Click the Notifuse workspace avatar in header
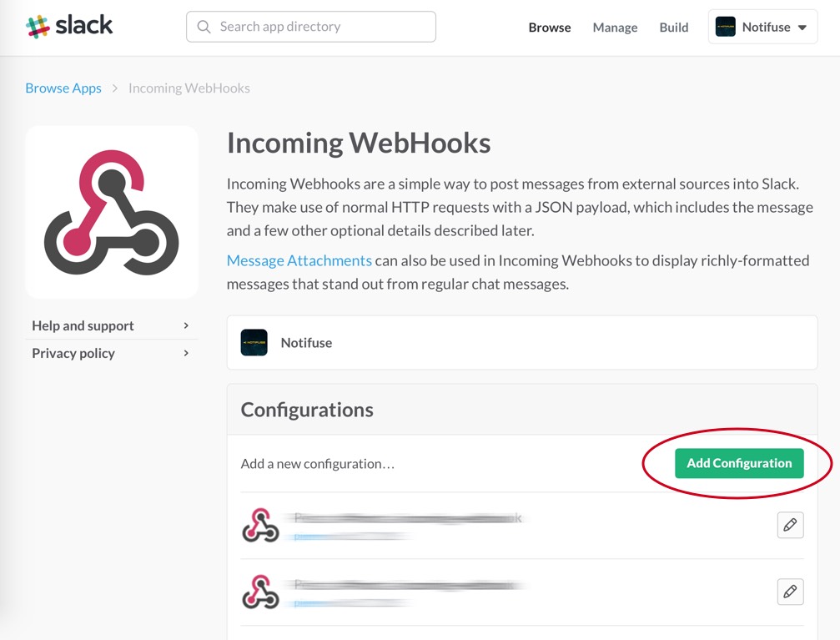The width and height of the screenshot is (840, 640). tap(726, 27)
